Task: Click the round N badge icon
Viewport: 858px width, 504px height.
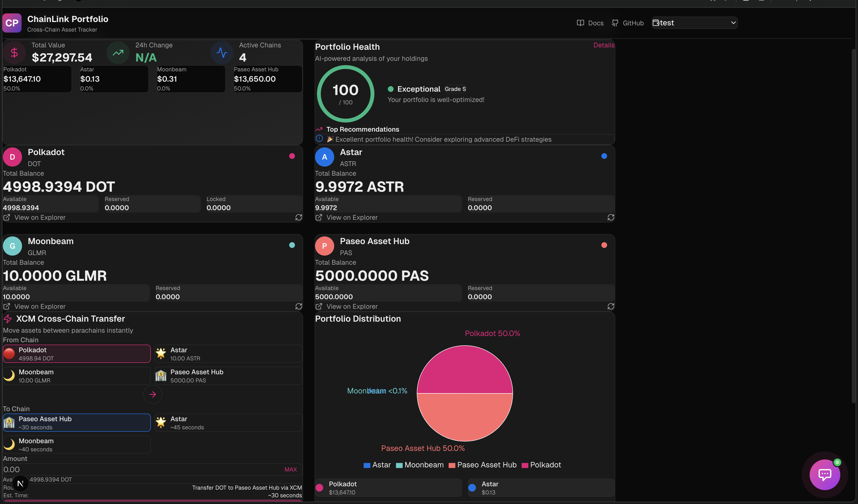Action: (x=20, y=484)
